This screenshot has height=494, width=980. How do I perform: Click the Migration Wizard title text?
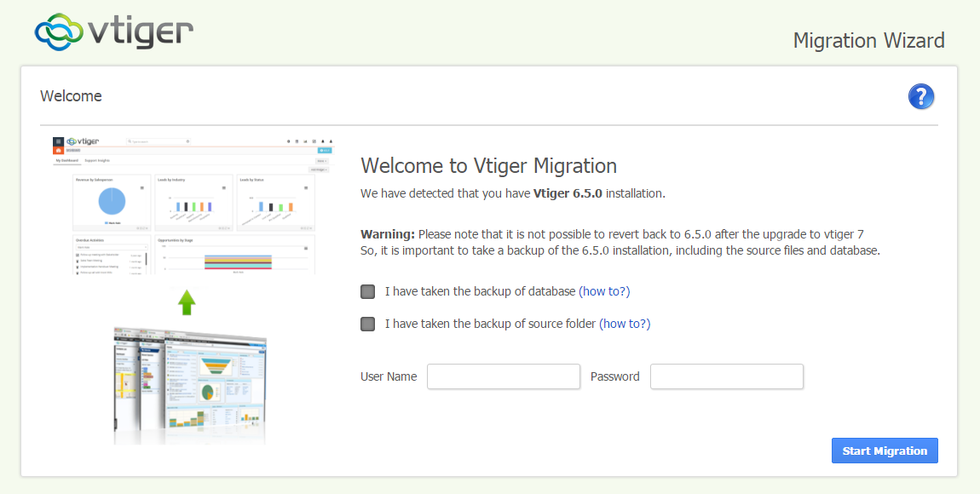(868, 41)
